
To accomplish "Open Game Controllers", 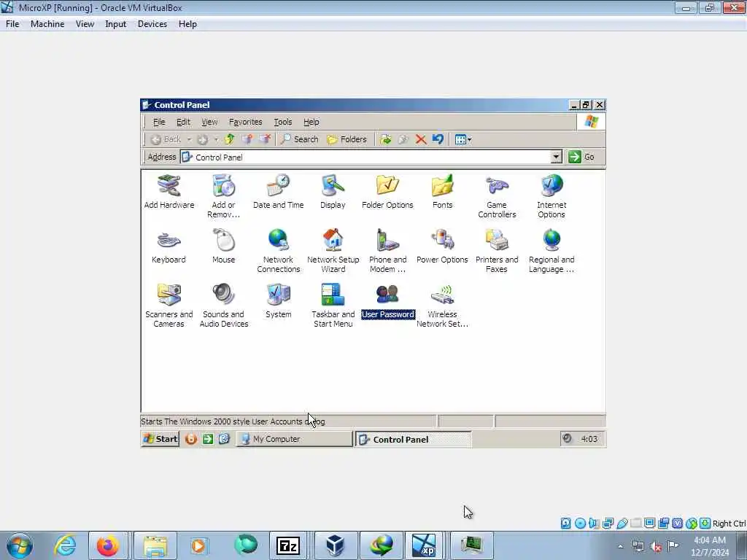I will tap(496, 196).
